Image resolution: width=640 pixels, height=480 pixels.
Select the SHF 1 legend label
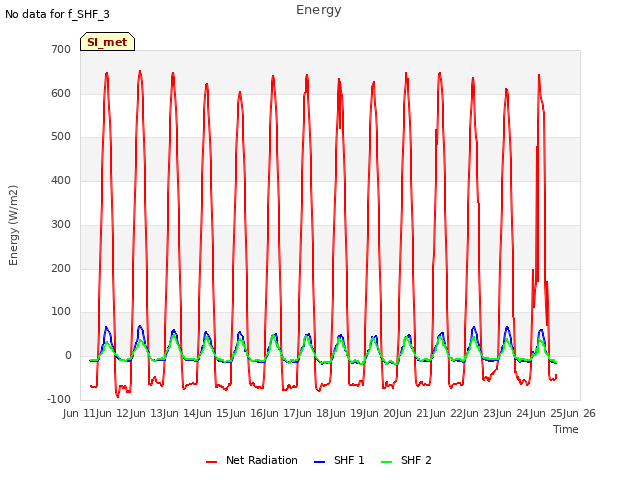[349, 460]
